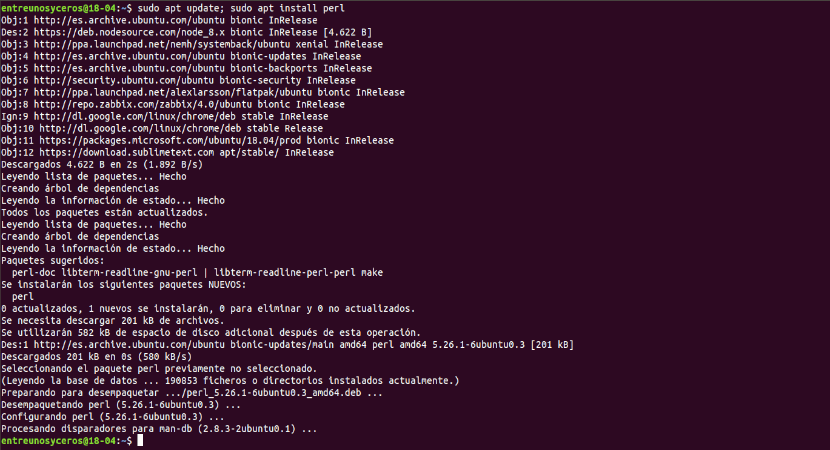Click the packages.microsoft.com URL

(x=170, y=140)
